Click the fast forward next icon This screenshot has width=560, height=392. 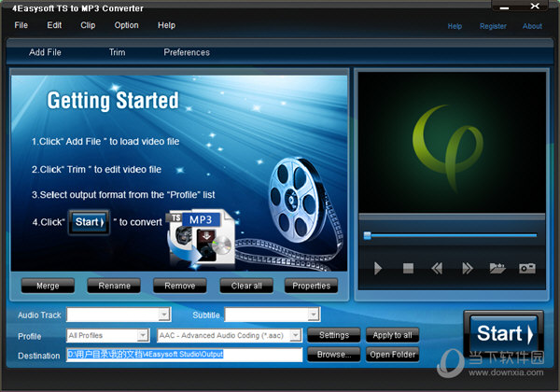[x=468, y=268]
